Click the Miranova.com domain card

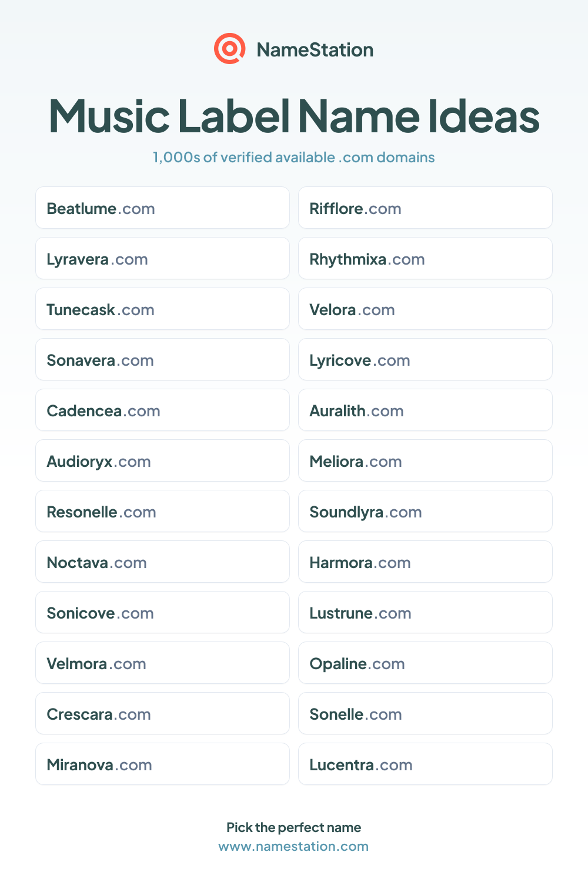pos(162,764)
